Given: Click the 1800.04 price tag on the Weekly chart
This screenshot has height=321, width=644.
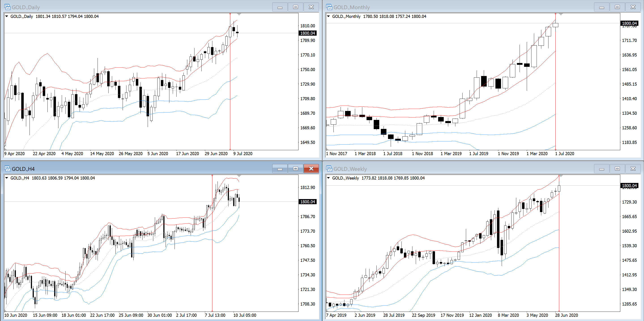Looking at the screenshot, I should pos(629,186).
